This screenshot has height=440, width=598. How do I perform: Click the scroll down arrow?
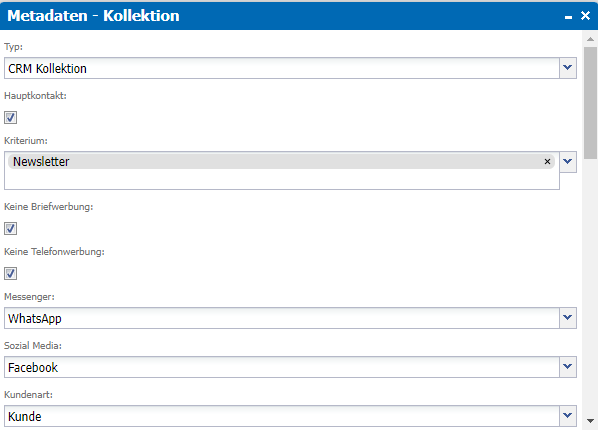click(x=590, y=421)
